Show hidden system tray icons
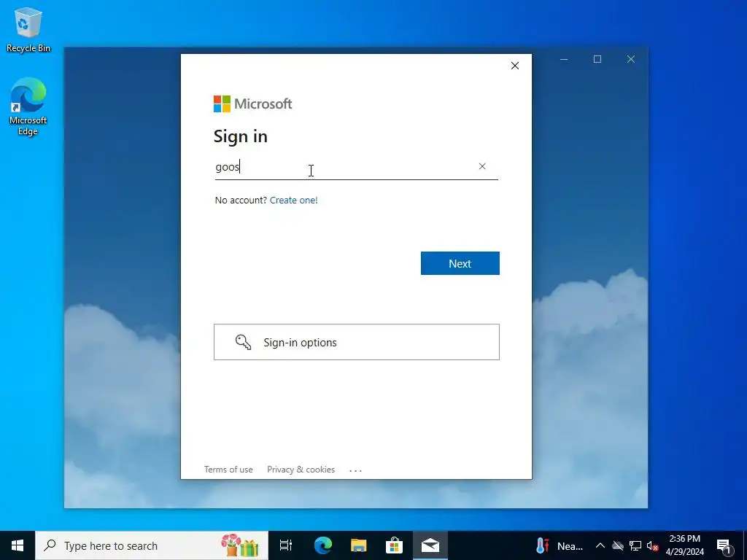 [x=600, y=545]
